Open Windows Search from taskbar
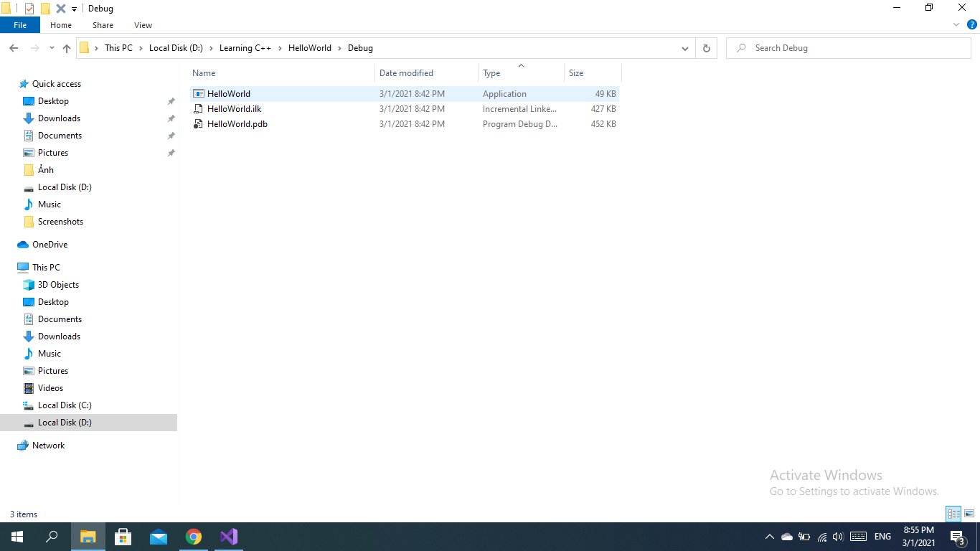Viewport: 980px width, 551px height. (52, 537)
